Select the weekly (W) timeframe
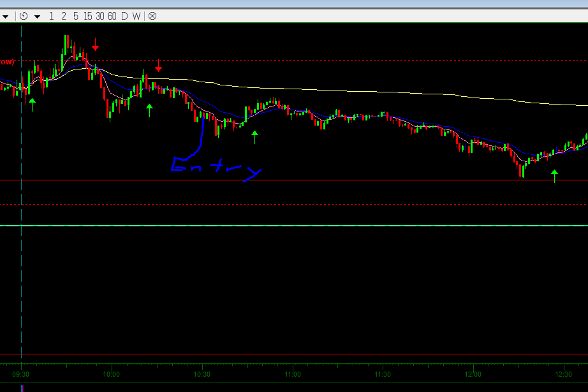Image resolution: width=588 pixels, height=392 pixels. [x=136, y=16]
